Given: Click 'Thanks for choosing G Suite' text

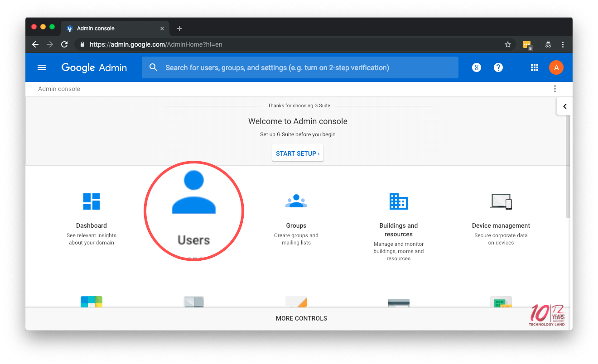Looking at the screenshot, I should [299, 105].
